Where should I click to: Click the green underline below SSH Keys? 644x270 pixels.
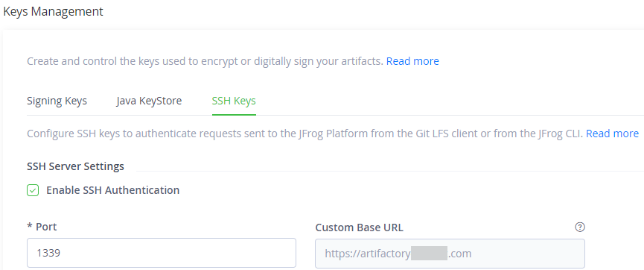click(234, 114)
